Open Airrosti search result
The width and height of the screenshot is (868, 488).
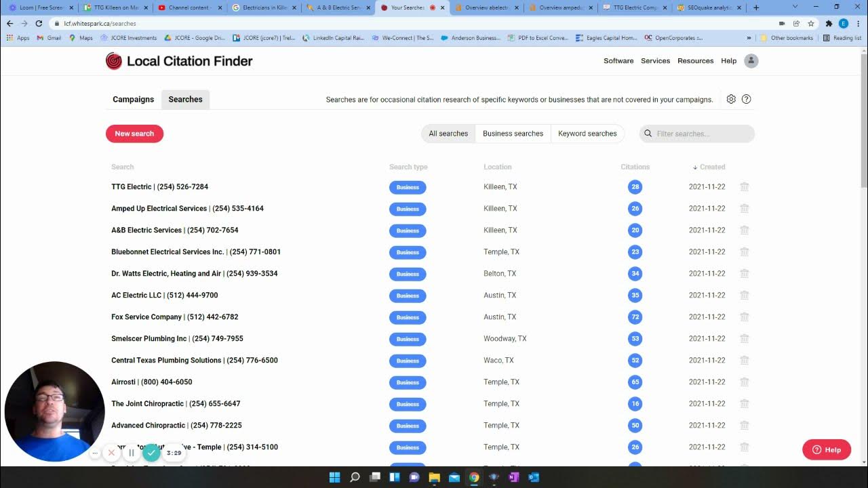[x=151, y=382]
